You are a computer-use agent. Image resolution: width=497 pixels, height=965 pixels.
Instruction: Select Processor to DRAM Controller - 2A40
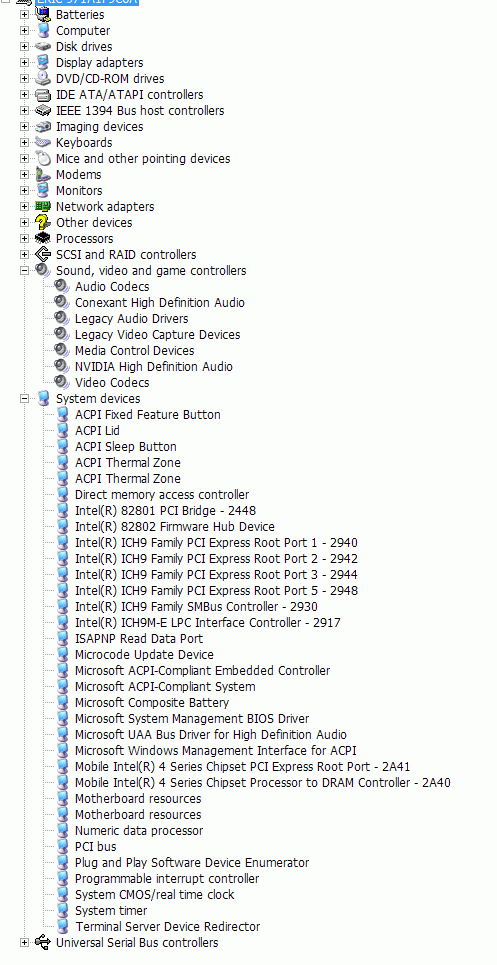pos(263,782)
